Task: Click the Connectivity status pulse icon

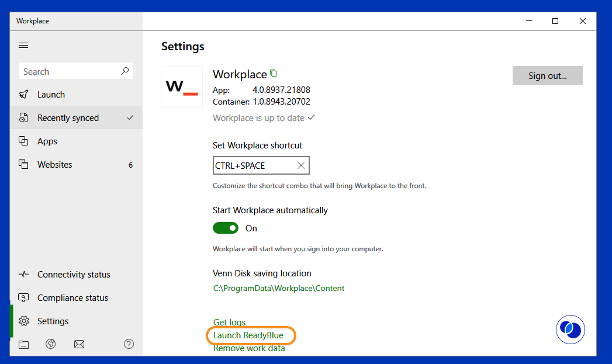Action: [x=24, y=274]
